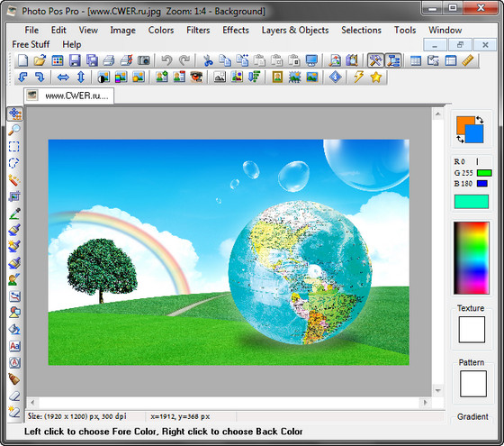Click the Cut scissors icon

click(x=208, y=60)
